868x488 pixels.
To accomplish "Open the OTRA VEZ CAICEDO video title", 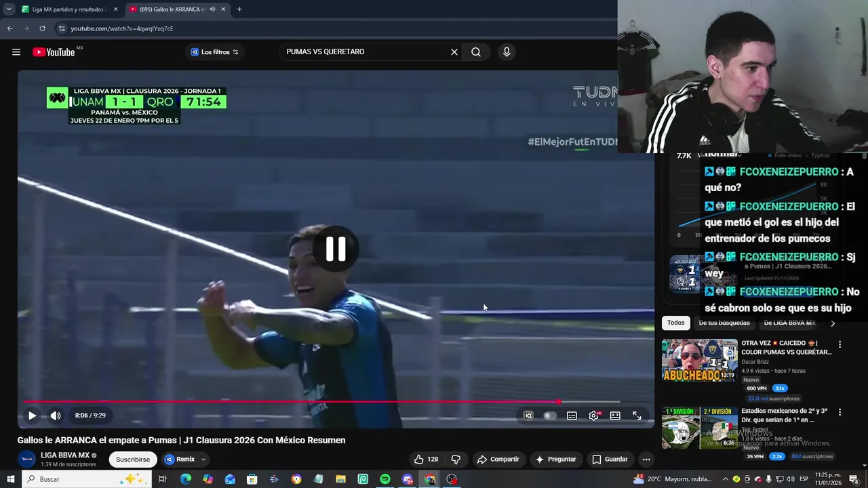I will pyautogui.click(x=786, y=348).
